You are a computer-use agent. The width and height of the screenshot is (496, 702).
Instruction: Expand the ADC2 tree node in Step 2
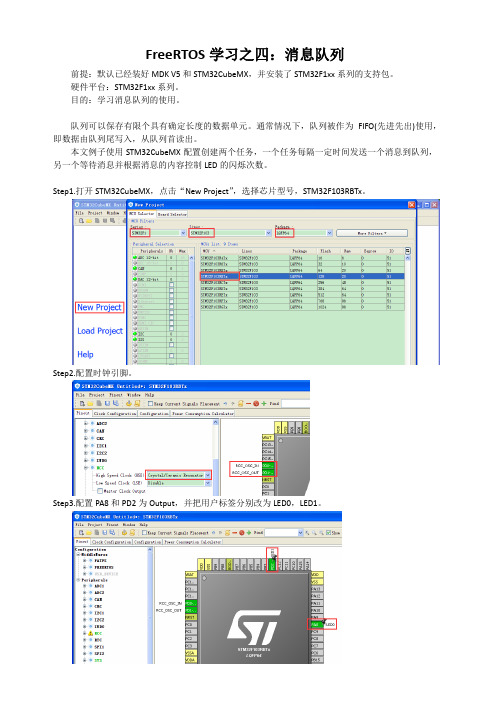(86, 424)
